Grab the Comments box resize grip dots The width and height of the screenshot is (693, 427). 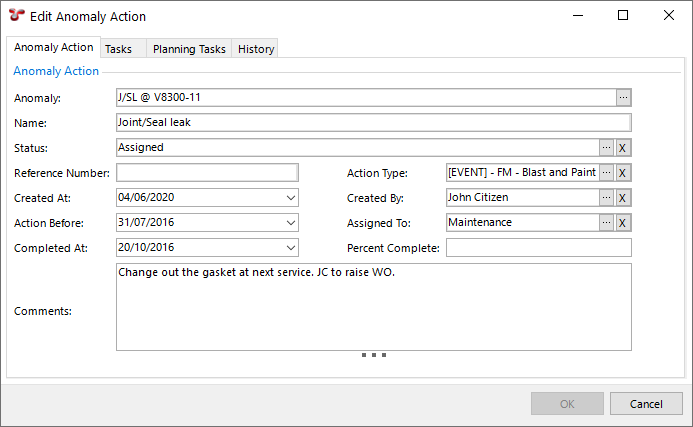coord(374,355)
